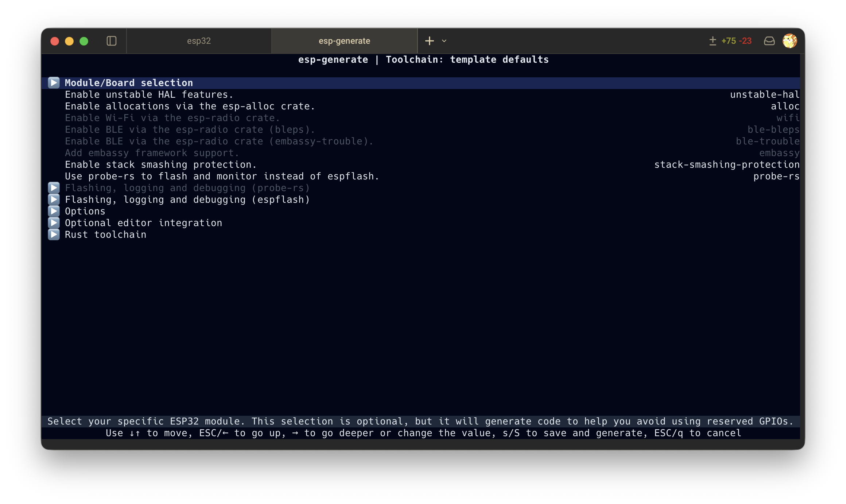Toggle Enable BLE via esp-radio (bleps)
This screenshot has width=846, height=504.
tap(421, 129)
